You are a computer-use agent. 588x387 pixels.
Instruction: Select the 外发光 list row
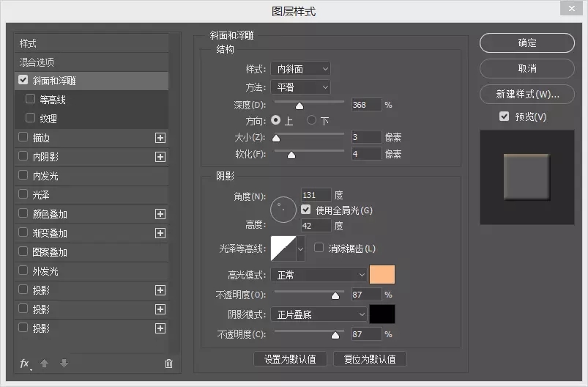click(x=92, y=271)
